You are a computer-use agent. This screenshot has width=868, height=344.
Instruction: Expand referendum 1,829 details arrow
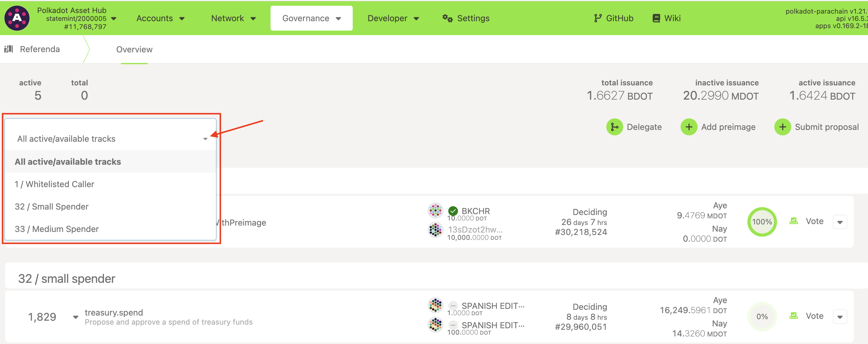76,317
